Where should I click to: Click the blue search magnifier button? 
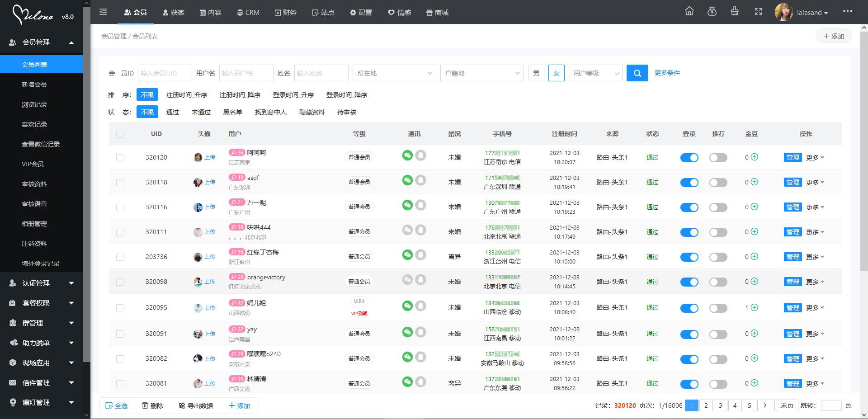pyautogui.click(x=637, y=73)
